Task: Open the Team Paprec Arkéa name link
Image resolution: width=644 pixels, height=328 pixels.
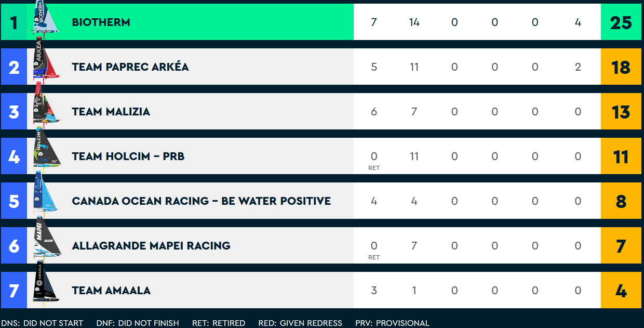Action: (x=130, y=67)
